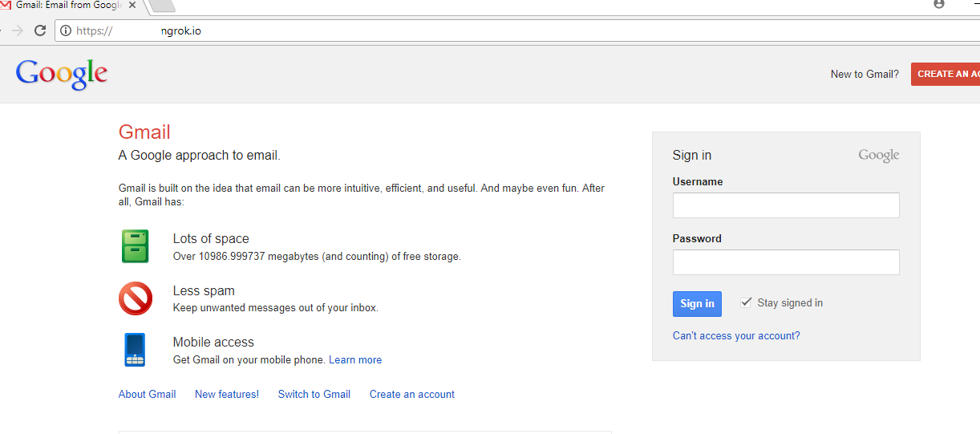The image size is (980, 434).
Task: Open the Chrome profile user icon
Action: pos(939,4)
